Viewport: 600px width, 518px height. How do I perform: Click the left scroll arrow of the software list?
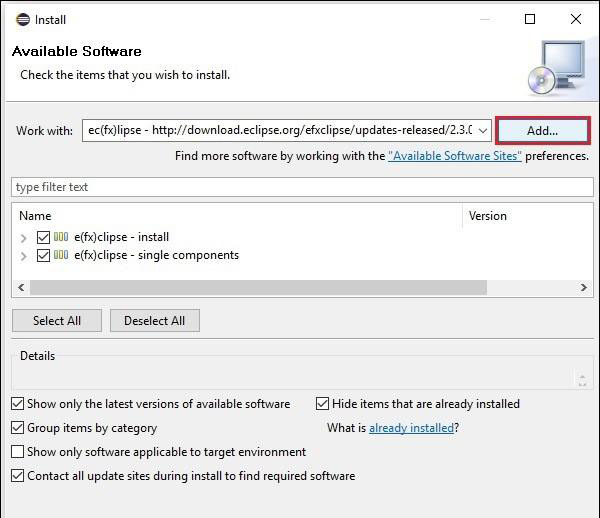tap(21, 287)
